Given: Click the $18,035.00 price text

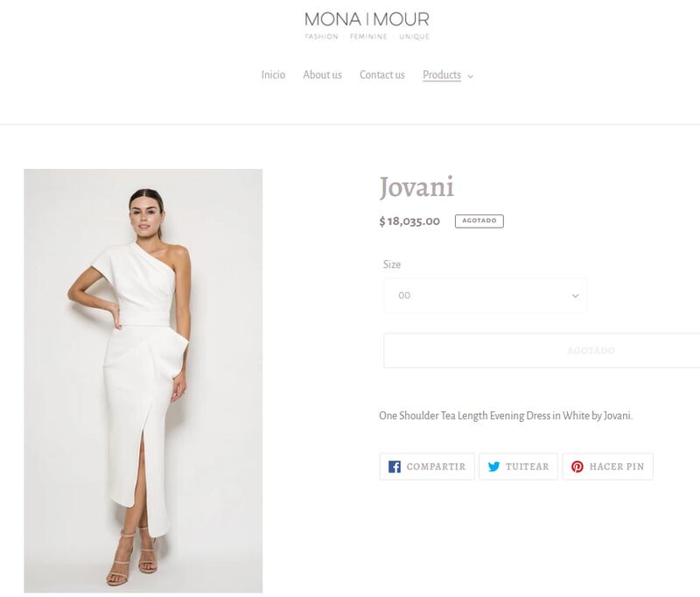Looking at the screenshot, I should click(409, 221).
